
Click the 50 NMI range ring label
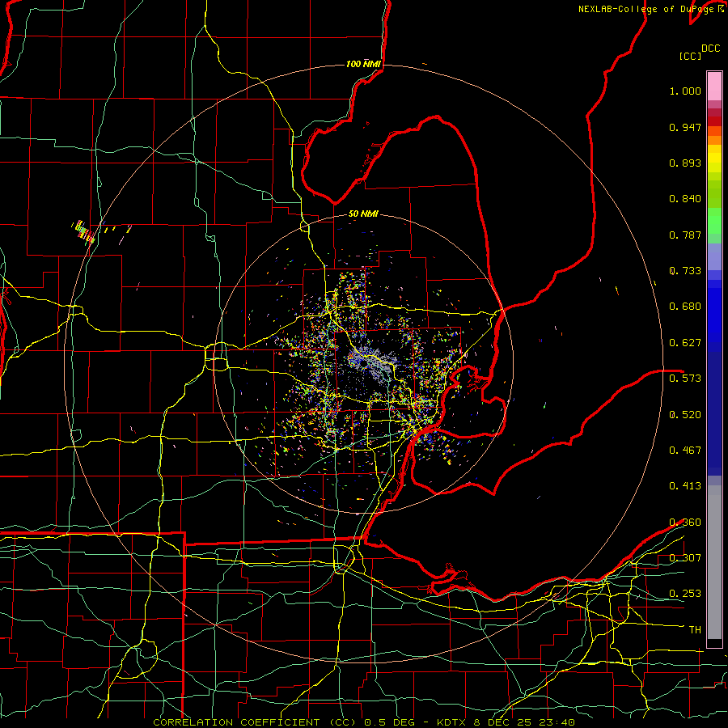pyautogui.click(x=363, y=214)
